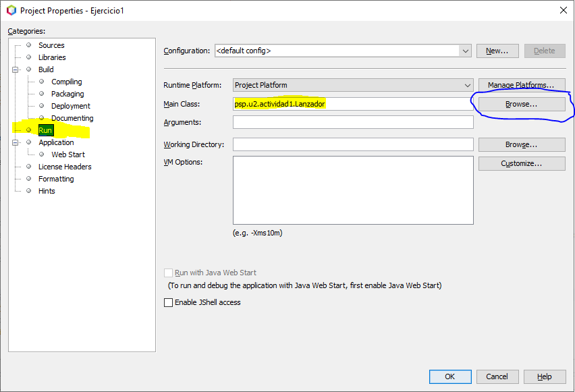Select the Sources category icon
Viewport: 575px width, 392px height.
pyautogui.click(x=28, y=45)
